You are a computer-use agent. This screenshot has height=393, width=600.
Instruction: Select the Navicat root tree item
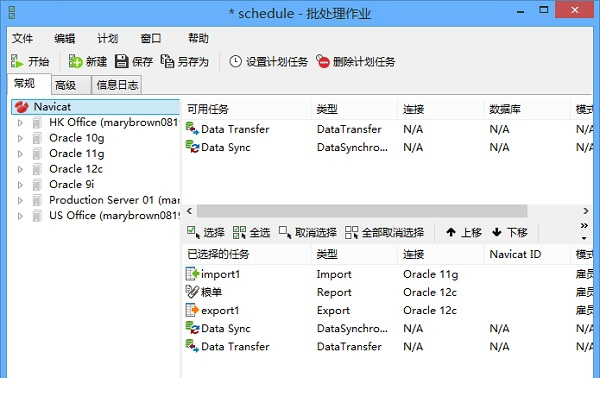point(96,107)
